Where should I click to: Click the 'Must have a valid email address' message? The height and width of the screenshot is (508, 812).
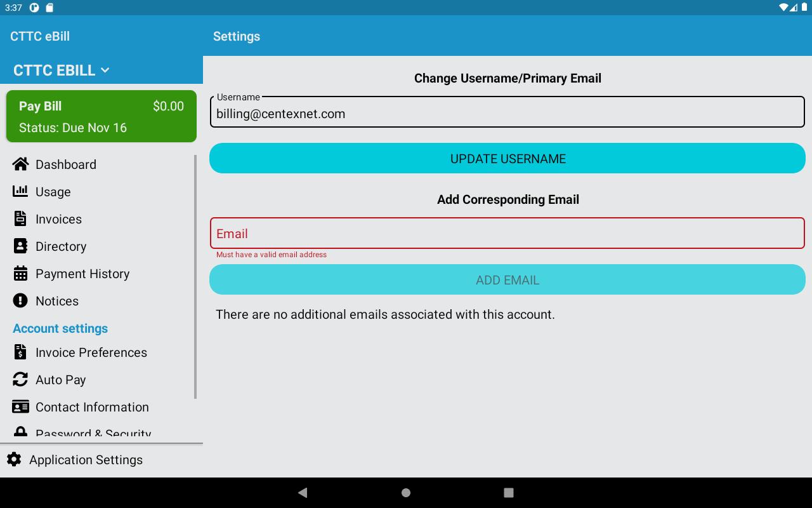(x=272, y=255)
